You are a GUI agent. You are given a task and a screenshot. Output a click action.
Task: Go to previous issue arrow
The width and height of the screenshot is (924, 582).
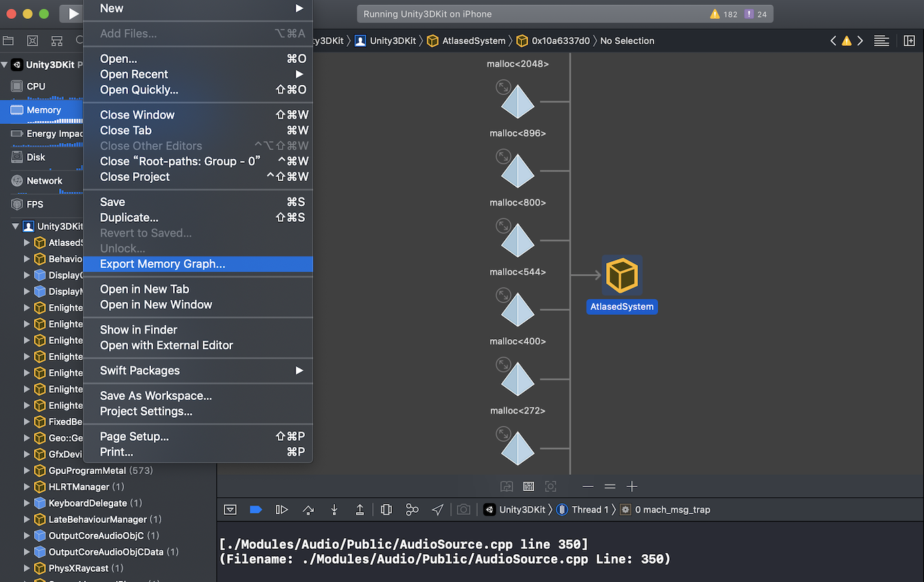click(833, 41)
